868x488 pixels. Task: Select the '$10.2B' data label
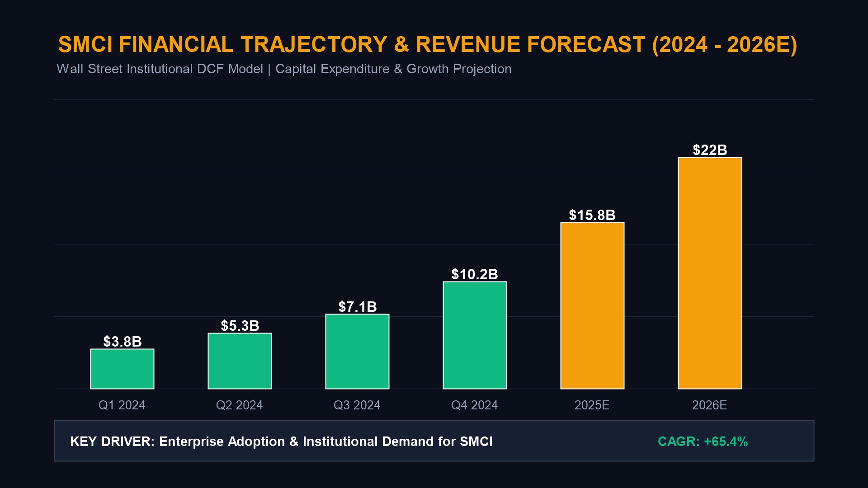pyautogui.click(x=475, y=274)
